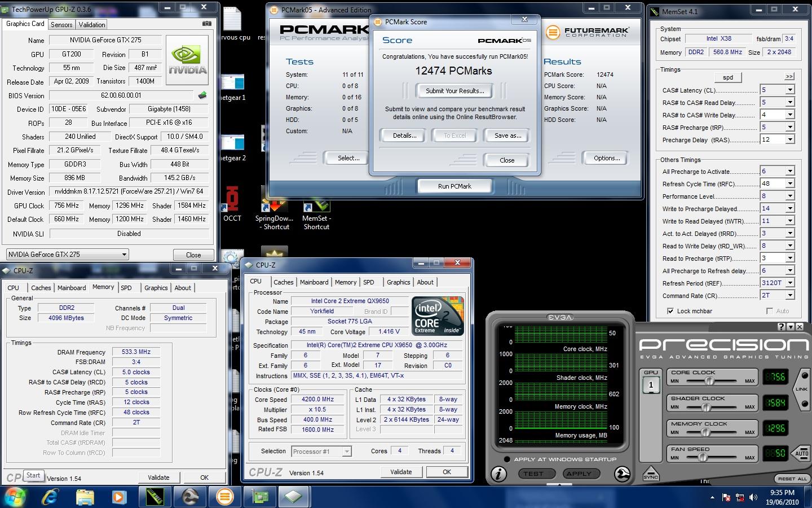Expand CAS# Latency dropdown in MemSet
The image size is (812, 508).
coord(790,90)
